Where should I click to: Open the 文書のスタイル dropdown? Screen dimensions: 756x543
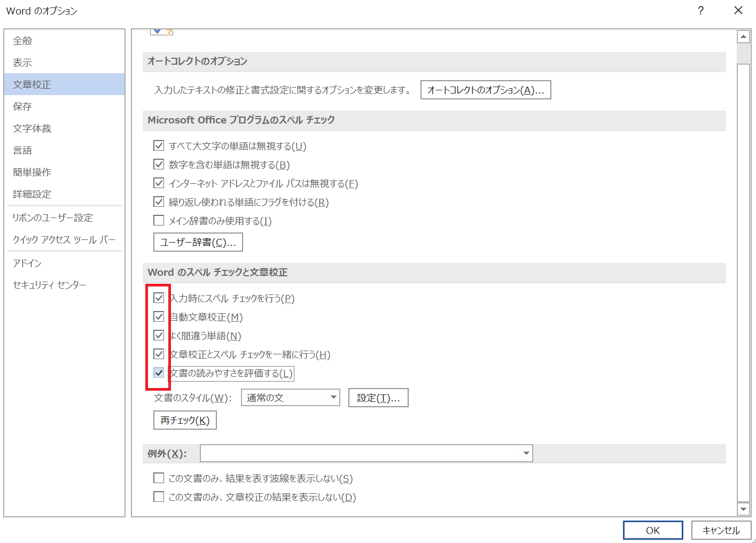point(291,398)
